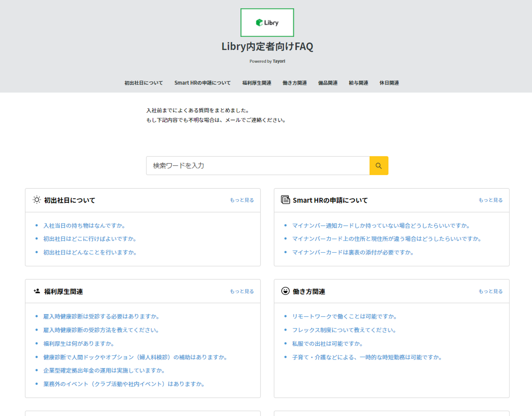Open question 初出社日はどこに行けばよいですか。
The height and width of the screenshot is (416, 532).
point(91,239)
